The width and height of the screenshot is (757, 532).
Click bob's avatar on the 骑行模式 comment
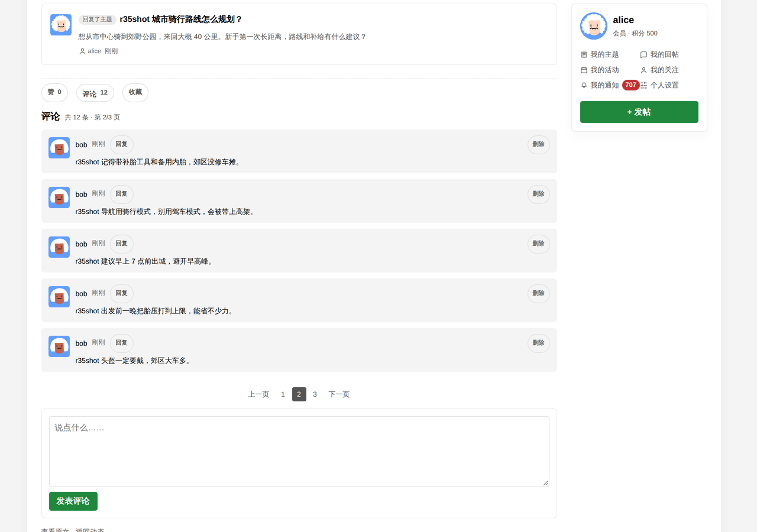pyautogui.click(x=59, y=197)
